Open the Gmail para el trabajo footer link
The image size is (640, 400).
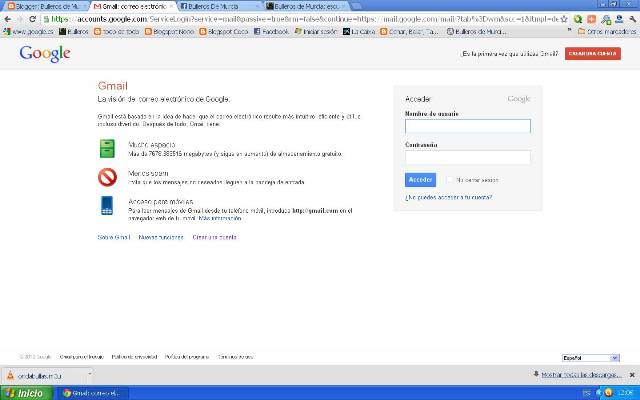point(81,357)
